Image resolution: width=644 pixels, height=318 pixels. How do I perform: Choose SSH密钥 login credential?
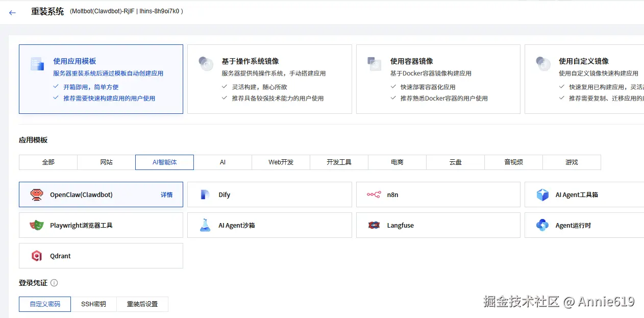click(x=93, y=304)
